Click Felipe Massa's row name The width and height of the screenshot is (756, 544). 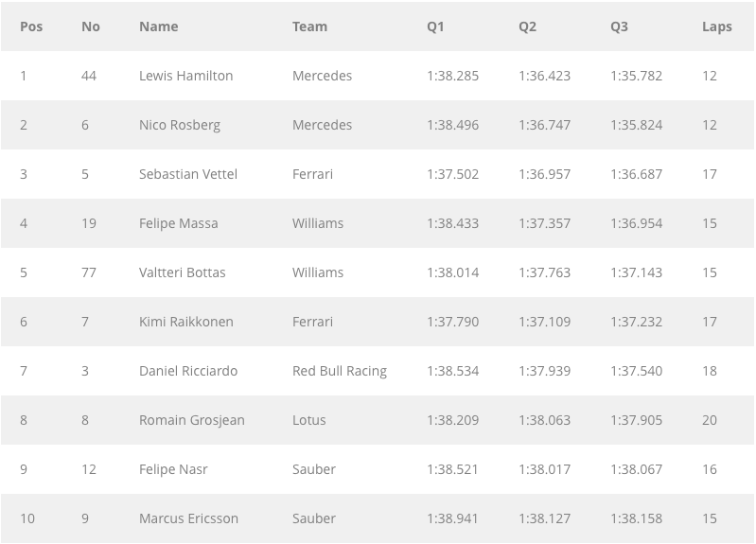pos(179,223)
